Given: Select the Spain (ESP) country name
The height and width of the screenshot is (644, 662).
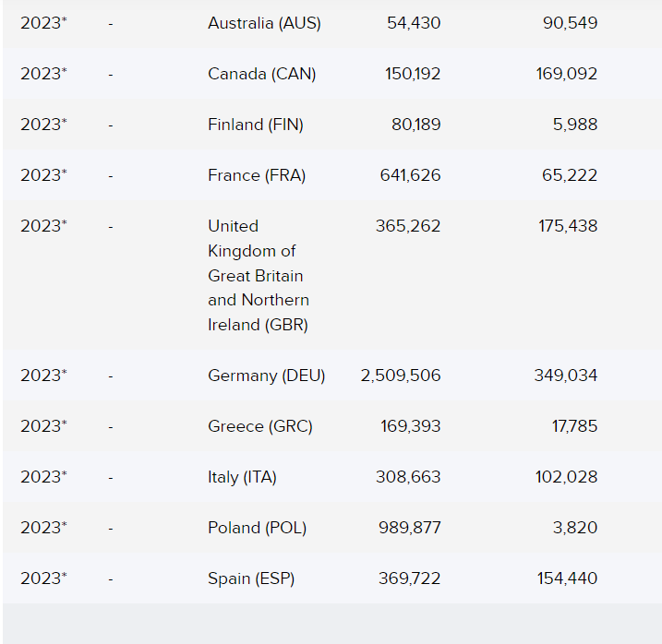Looking at the screenshot, I should [251, 578].
